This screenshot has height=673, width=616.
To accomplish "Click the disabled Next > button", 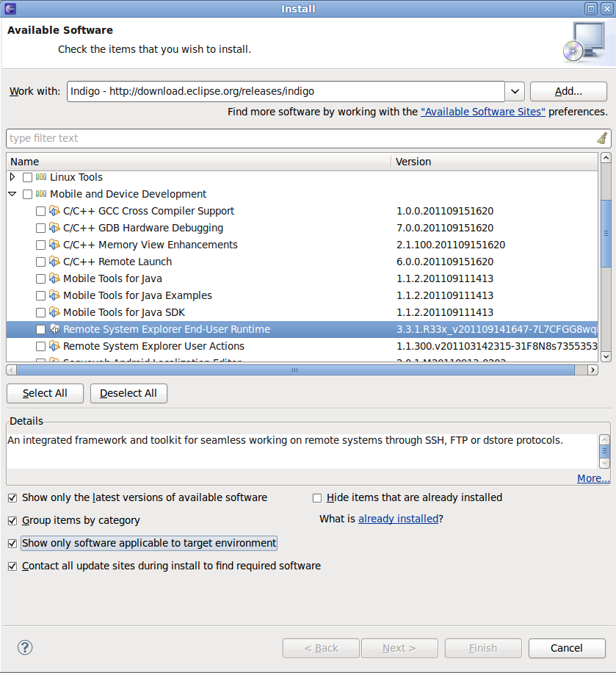I will pos(399,648).
